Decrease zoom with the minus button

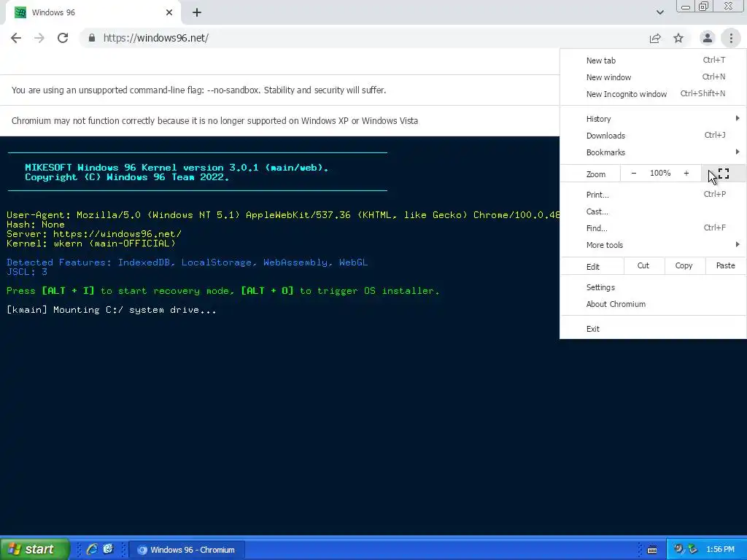click(x=634, y=174)
